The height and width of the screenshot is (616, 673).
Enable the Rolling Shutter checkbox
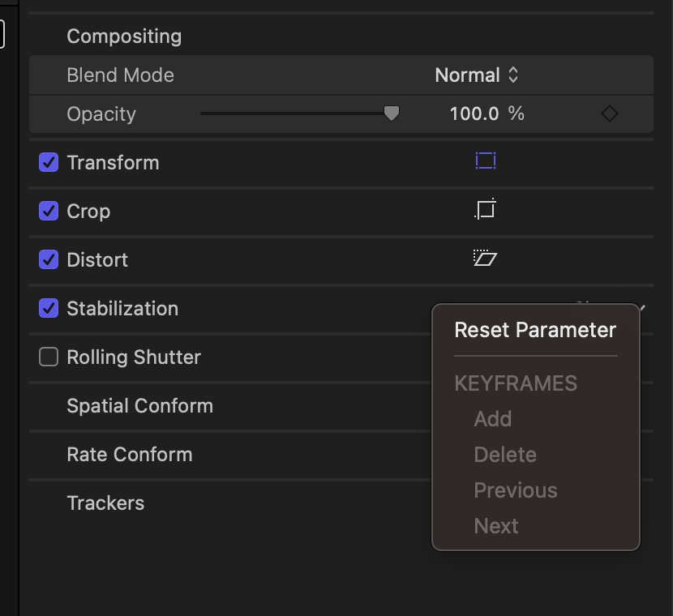coord(49,357)
